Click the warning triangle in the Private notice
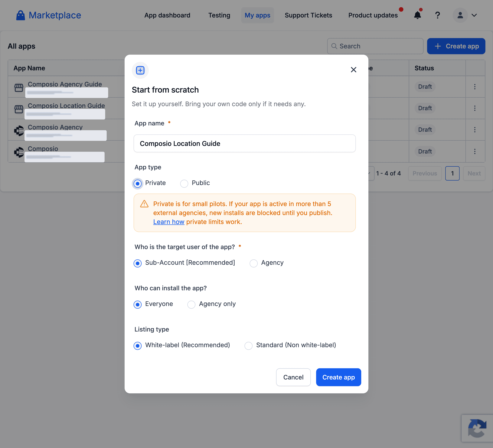The height and width of the screenshot is (448, 493). pyautogui.click(x=144, y=204)
